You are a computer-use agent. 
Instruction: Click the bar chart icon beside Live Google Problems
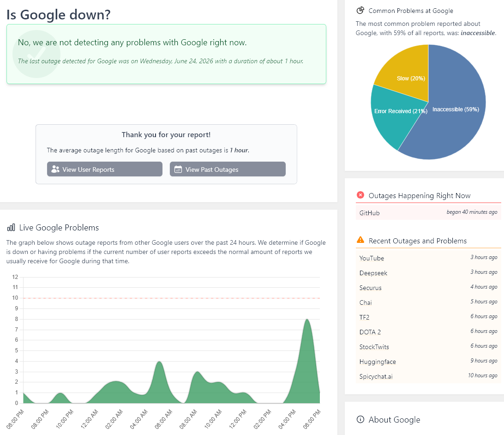[11, 228]
